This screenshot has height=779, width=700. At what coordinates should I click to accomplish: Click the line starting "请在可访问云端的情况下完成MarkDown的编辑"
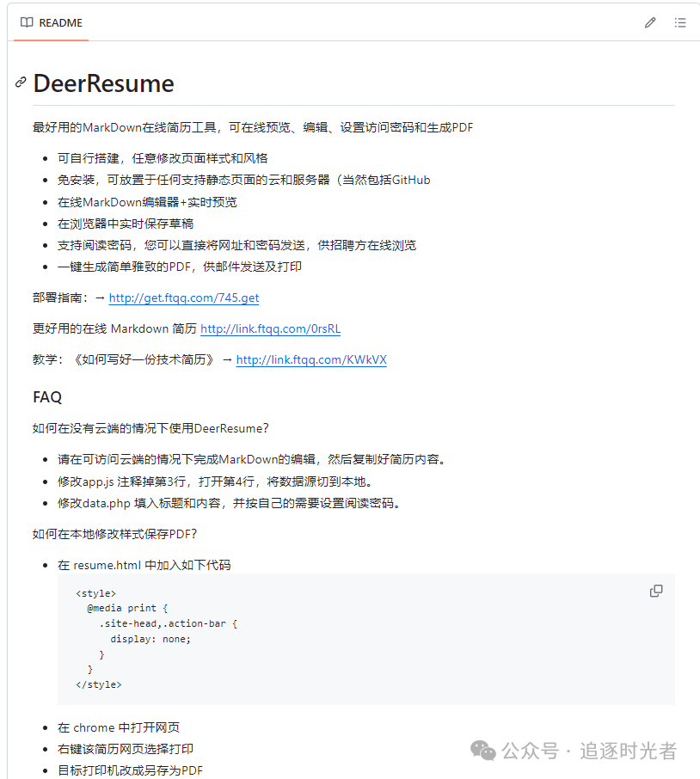(253, 459)
